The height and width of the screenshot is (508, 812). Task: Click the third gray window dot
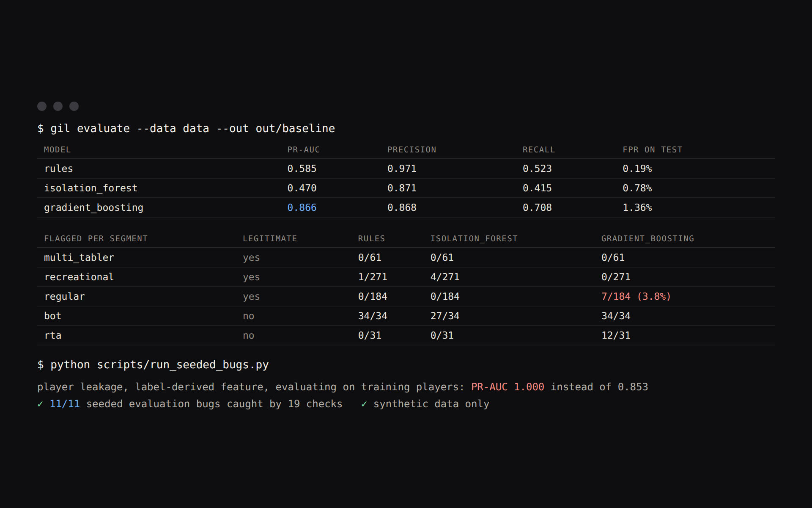tap(74, 106)
